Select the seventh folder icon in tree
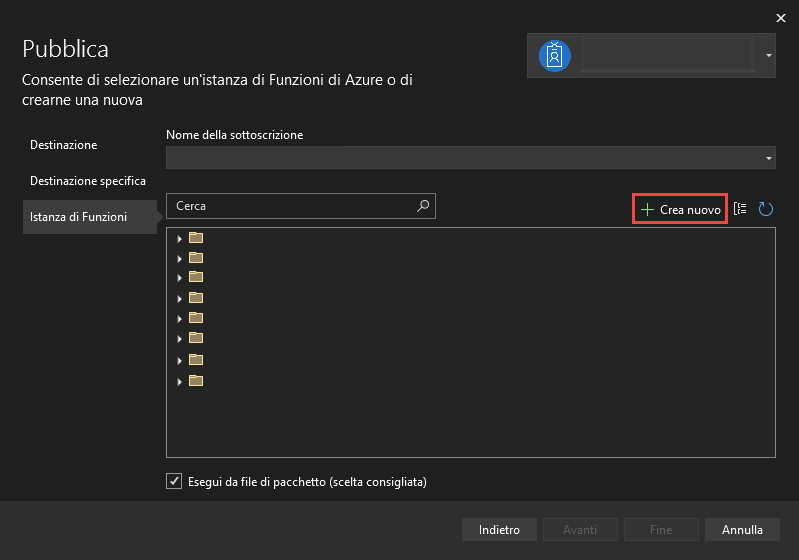 tap(196, 360)
